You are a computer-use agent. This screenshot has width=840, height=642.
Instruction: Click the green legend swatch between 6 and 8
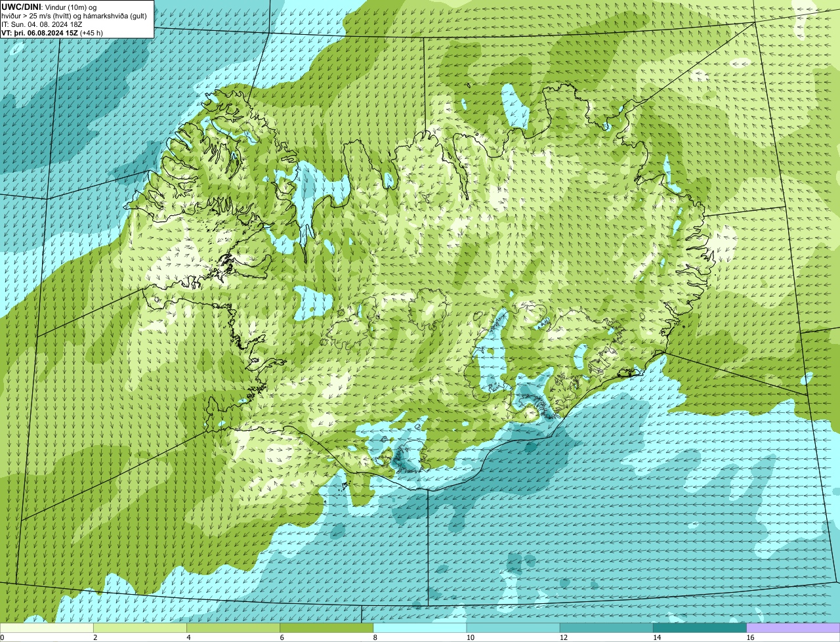327,628
